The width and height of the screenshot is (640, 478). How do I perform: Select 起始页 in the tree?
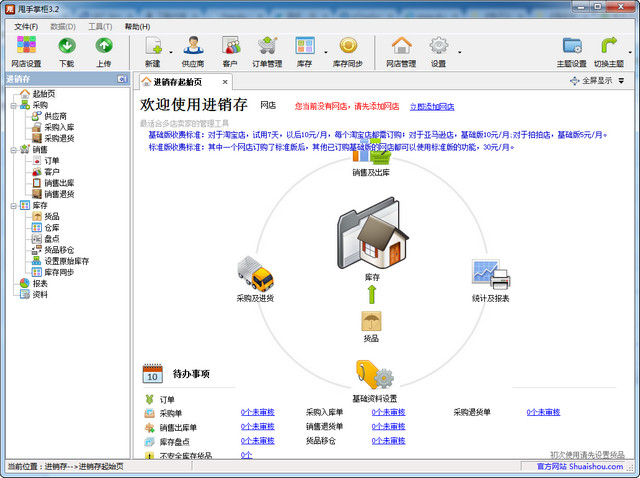44,94
